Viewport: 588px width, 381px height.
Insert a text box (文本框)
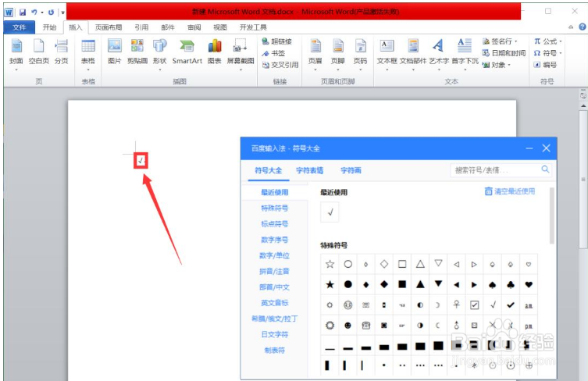pos(387,55)
